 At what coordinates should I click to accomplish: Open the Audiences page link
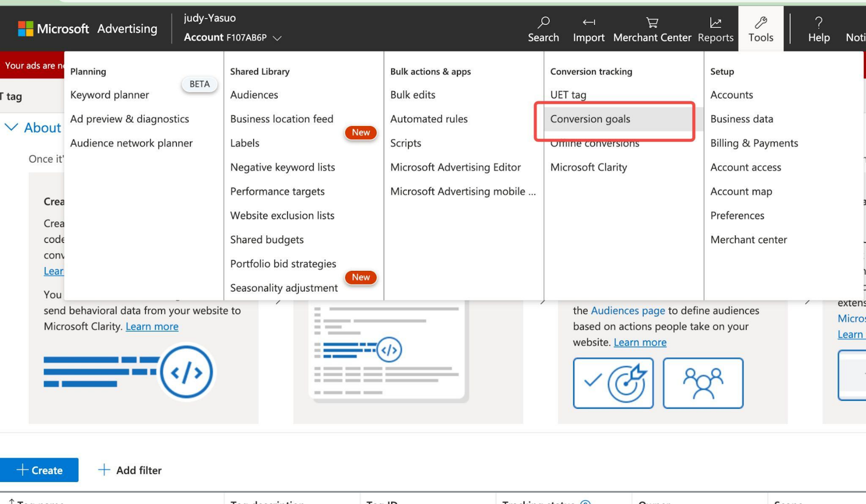click(628, 310)
